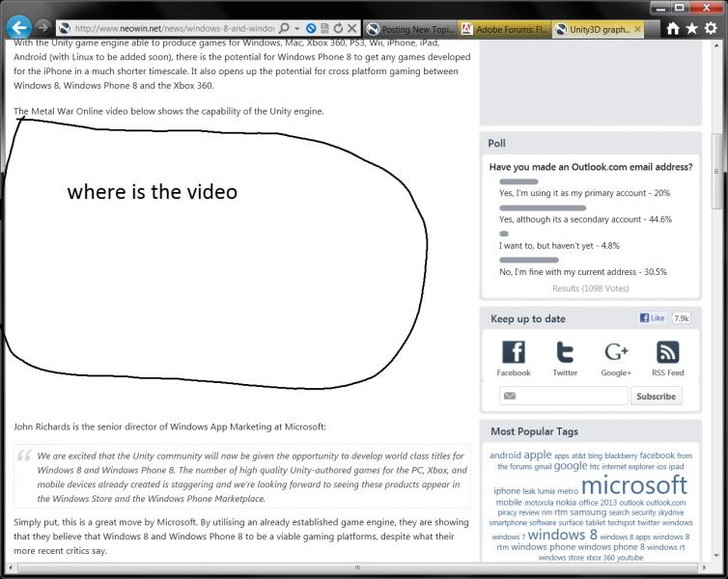Click the 'apple' tag link
The width and height of the screenshot is (728, 579).
click(538, 455)
